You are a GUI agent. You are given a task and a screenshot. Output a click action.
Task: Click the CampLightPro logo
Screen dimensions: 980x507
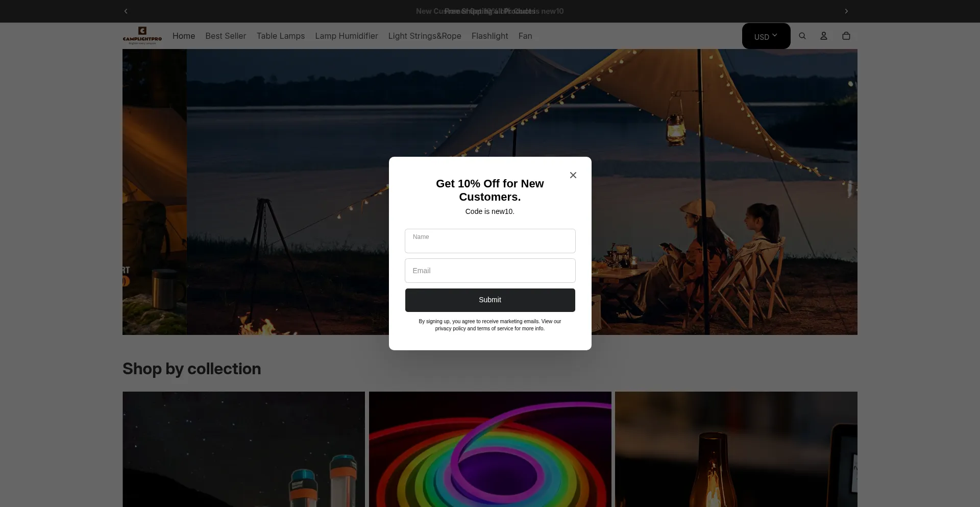tap(142, 36)
